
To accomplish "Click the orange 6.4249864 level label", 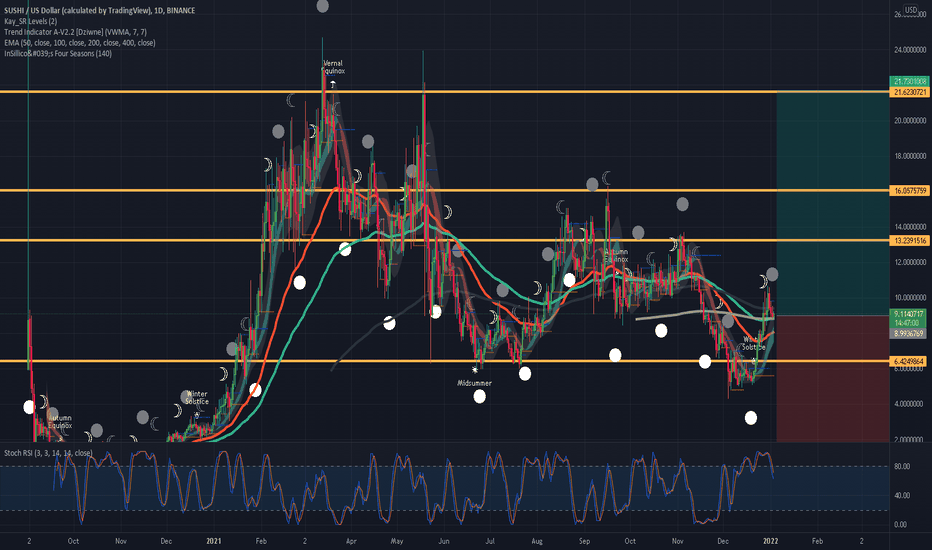I will coord(909,362).
